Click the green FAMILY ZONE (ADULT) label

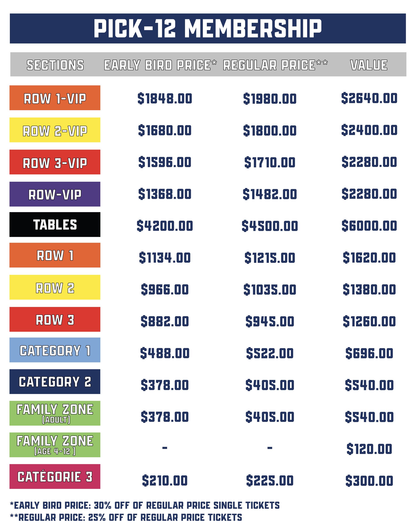click(55, 413)
